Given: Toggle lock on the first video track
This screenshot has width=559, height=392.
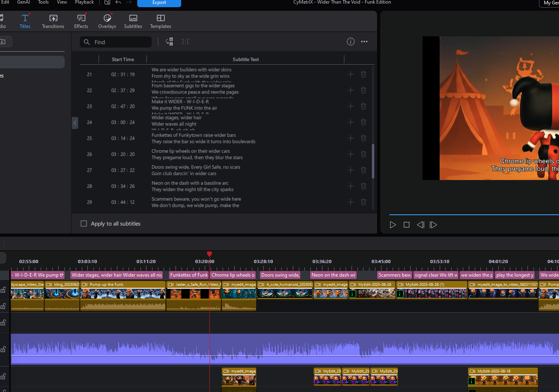Looking at the screenshot, I should pos(3,290).
